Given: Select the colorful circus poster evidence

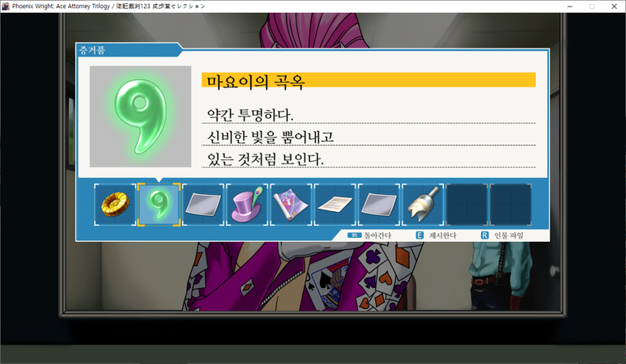Looking at the screenshot, I should pos(291,205).
